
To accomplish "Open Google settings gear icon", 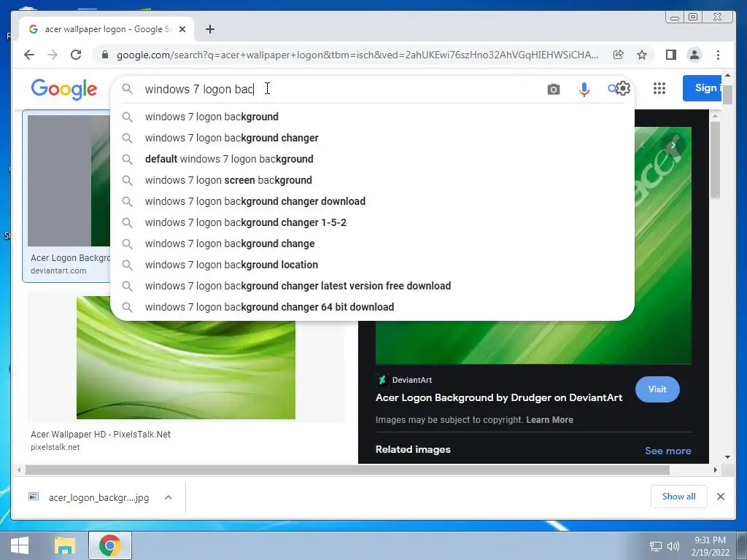I will point(623,88).
